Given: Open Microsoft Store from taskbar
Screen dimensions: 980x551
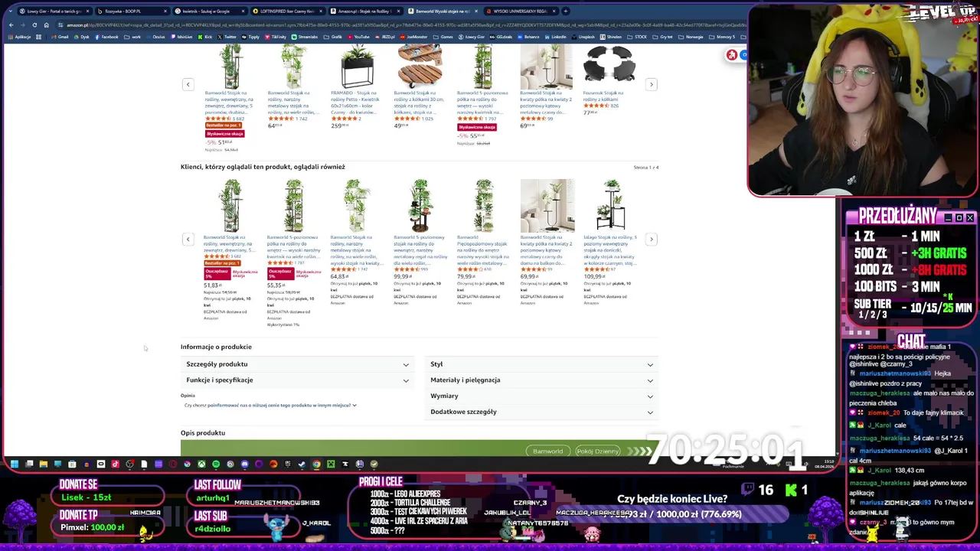Looking at the screenshot, I should point(72,464).
